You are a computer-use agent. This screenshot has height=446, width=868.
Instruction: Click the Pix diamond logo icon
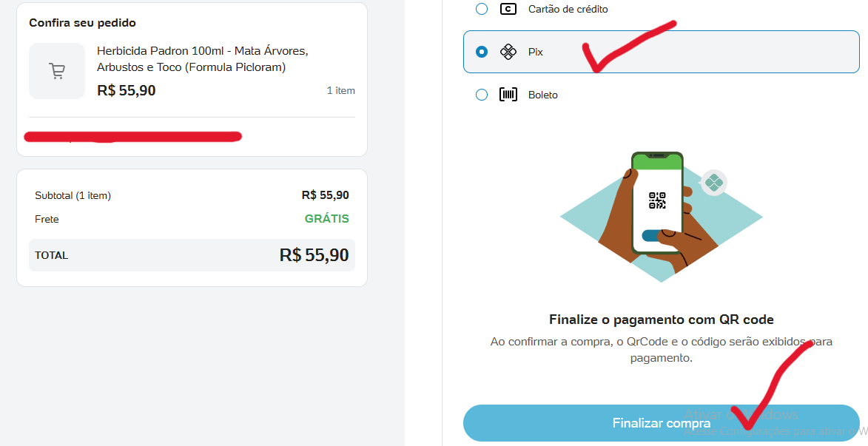click(x=508, y=52)
